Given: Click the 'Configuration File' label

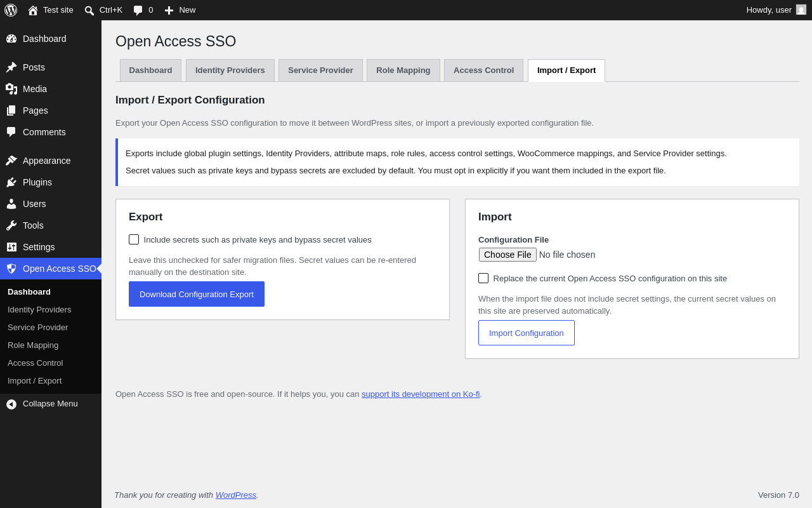Looking at the screenshot, I should [513, 239].
